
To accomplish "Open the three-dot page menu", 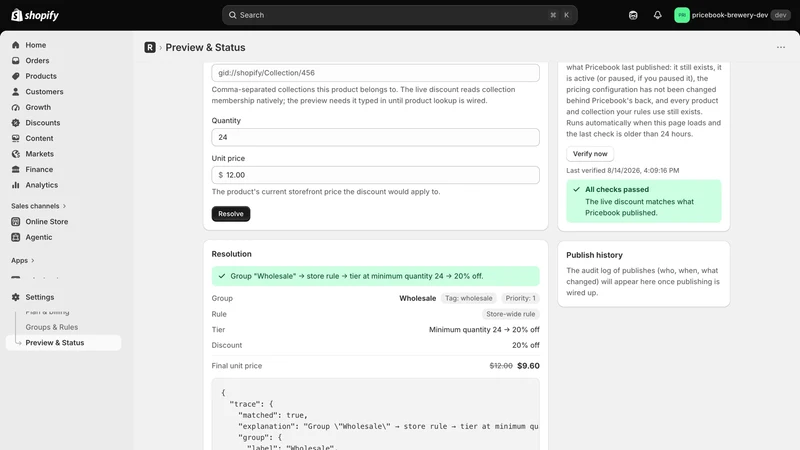I will tap(781, 47).
